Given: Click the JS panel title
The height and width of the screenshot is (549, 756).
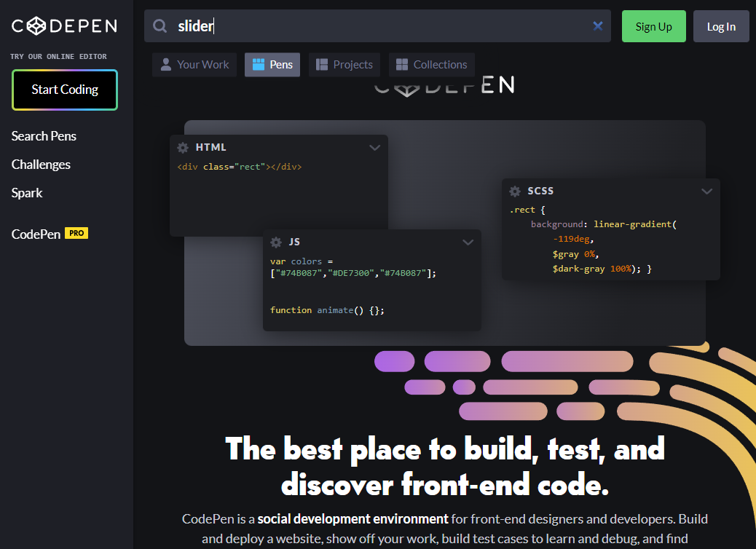Looking at the screenshot, I should click(x=294, y=242).
